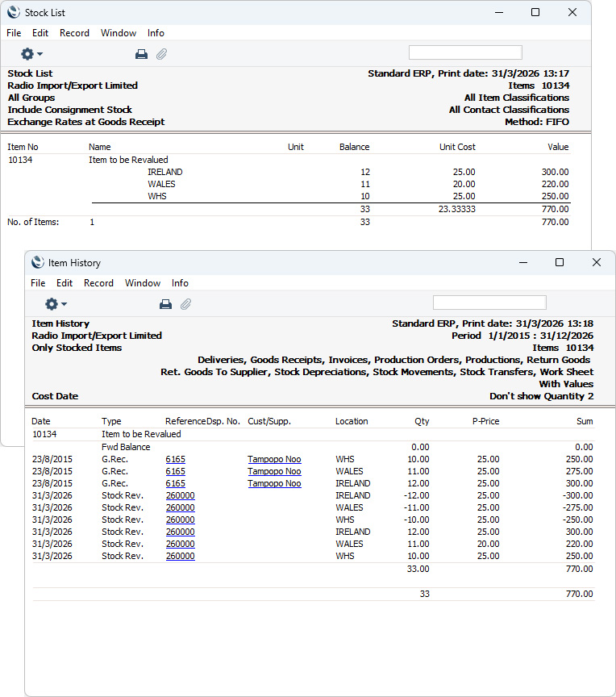The image size is (616, 697).
Task: Print the Item History report
Action: tap(165, 304)
